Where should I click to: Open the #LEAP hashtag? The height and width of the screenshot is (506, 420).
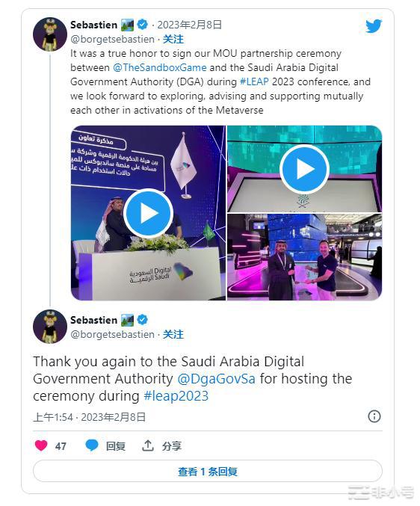254,81
